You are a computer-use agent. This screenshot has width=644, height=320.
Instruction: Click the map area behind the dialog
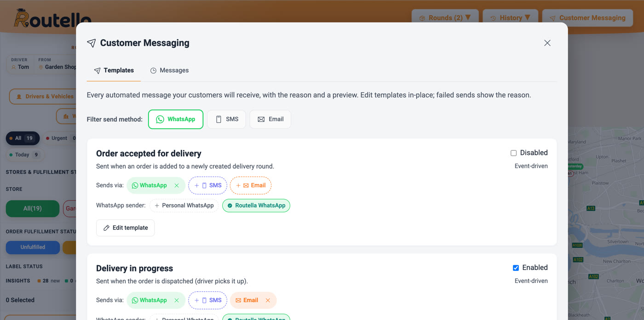coord(606,223)
